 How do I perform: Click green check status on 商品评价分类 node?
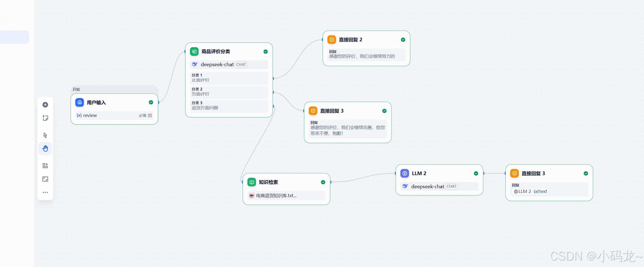(x=266, y=52)
